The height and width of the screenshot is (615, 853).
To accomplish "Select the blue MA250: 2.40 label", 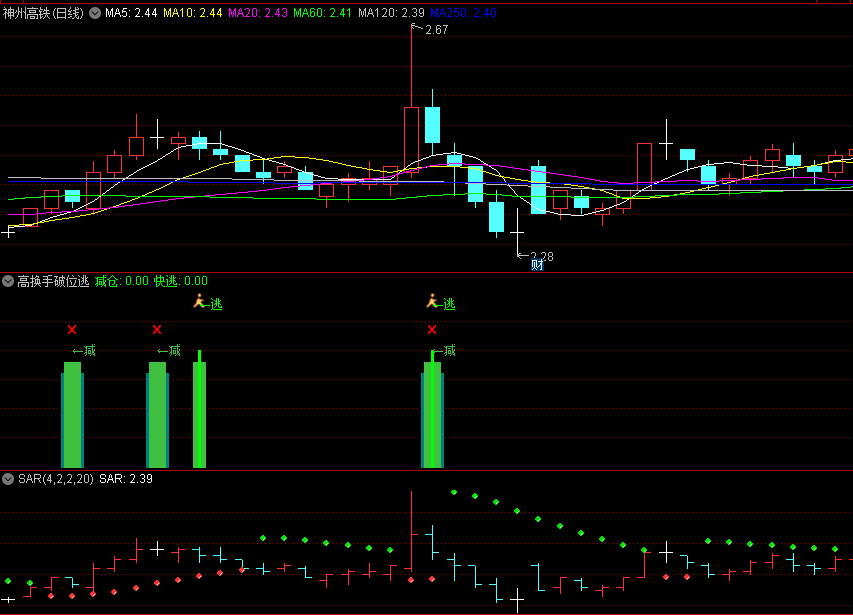I will point(463,13).
